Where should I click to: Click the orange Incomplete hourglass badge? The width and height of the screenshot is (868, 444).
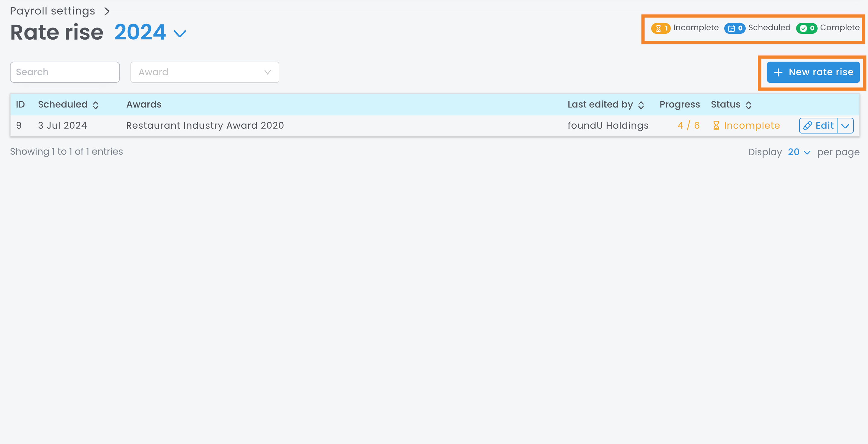[661, 28]
